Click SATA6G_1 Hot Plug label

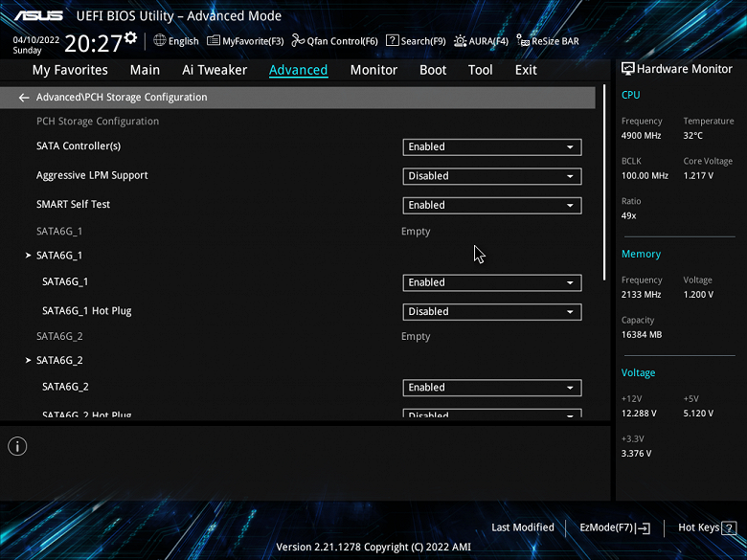pos(87,311)
